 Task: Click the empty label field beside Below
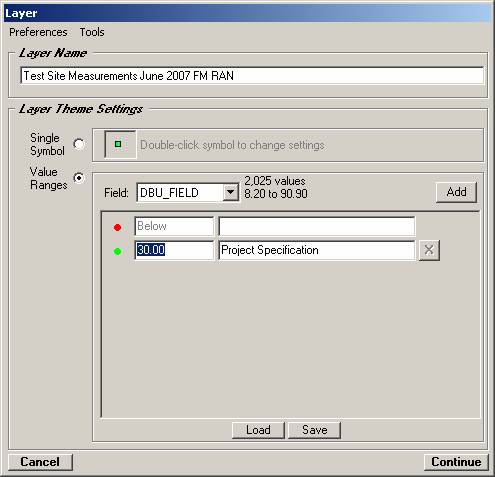(317, 226)
